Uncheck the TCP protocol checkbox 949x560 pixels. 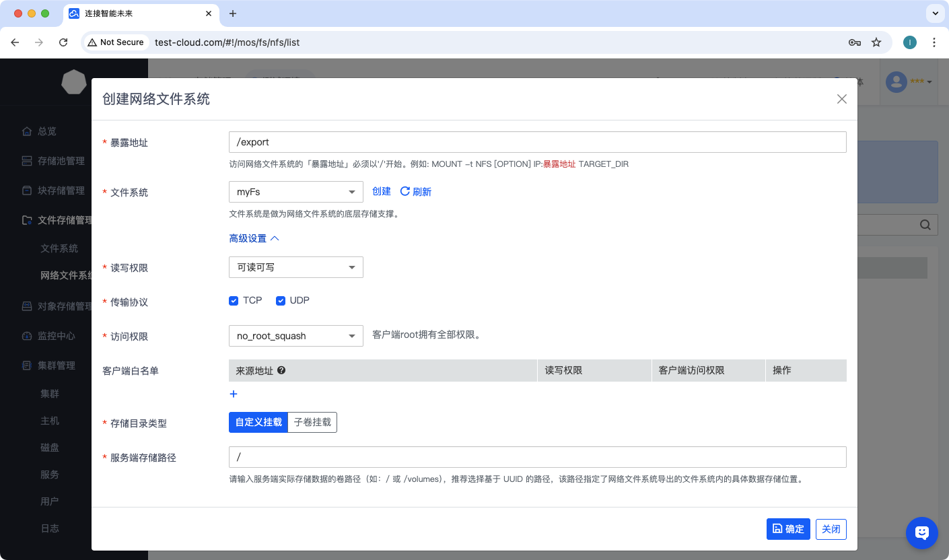pyautogui.click(x=234, y=301)
